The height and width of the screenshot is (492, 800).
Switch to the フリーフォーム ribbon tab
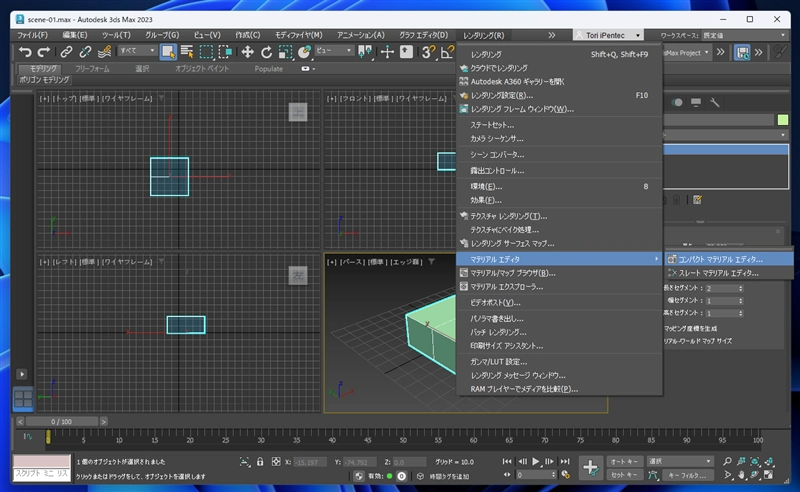[92, 68]
